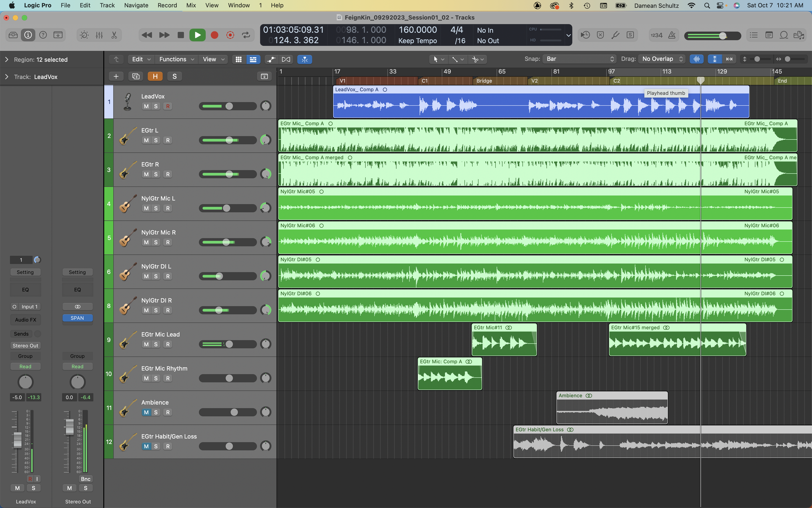This screenshot has height=508, width=812.
Task: Click the Duplicate Track icon
Action: [x=136, y=76]
